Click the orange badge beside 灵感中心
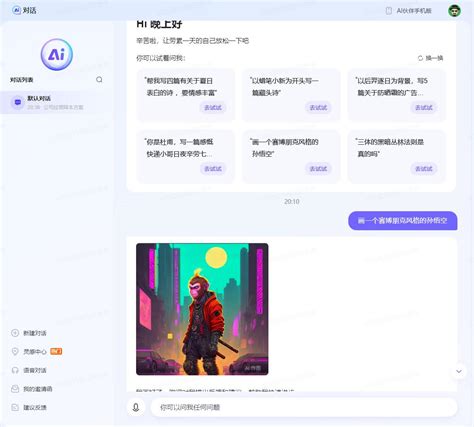Screen dimensions: 474x427 pos(56,351)
